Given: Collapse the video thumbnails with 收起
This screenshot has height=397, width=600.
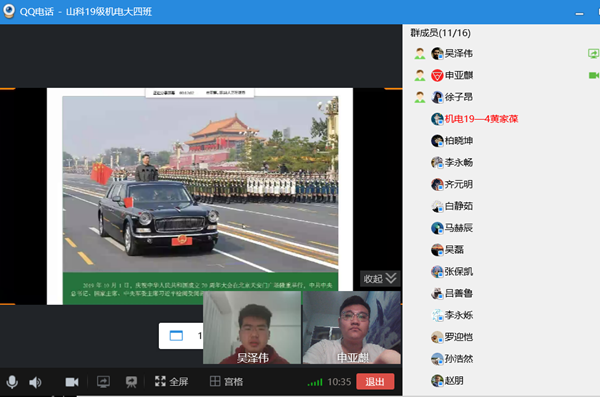Looking at the screenshot, I should click(380, 278).
